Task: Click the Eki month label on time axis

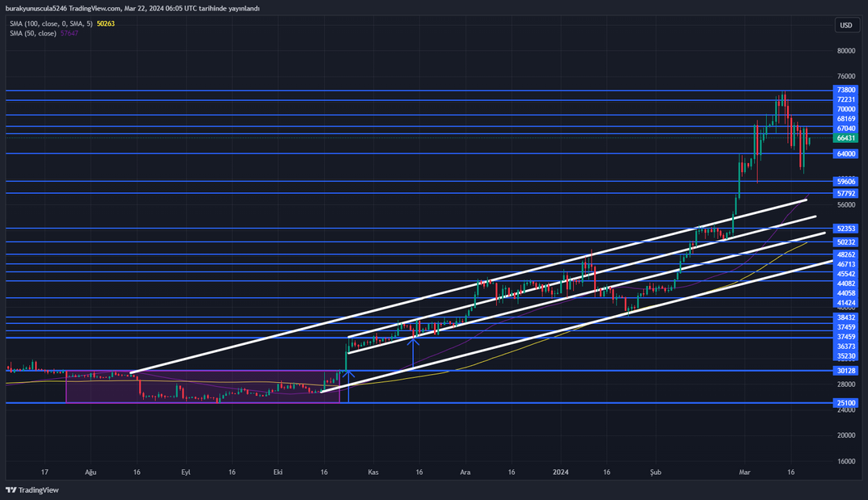Action: 278,473
